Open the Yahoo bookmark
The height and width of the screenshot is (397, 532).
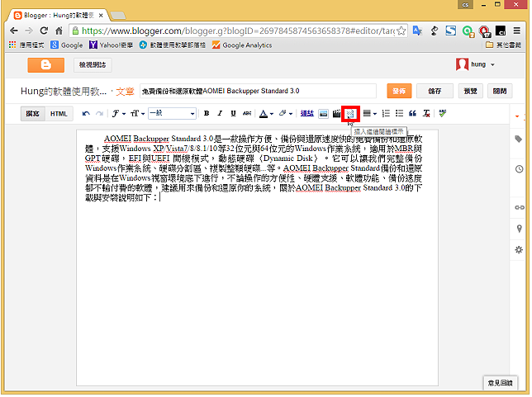111,45
